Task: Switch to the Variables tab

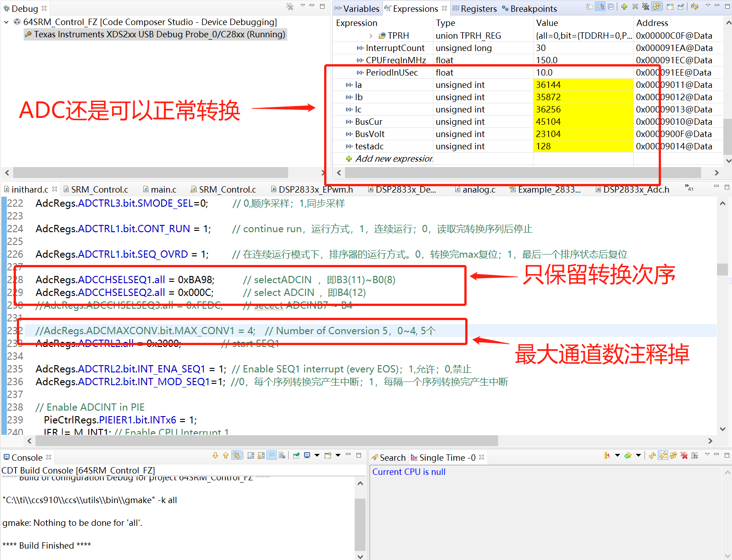Action: pyautogui.click(x=357, y=9)
